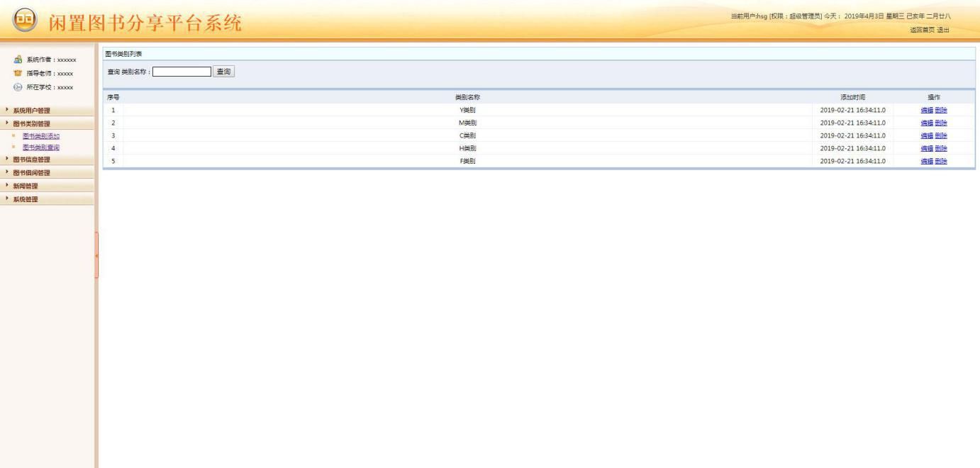The image size is (980, 468).
Task: Click the 序号 column header
Action: coord(113,97)
